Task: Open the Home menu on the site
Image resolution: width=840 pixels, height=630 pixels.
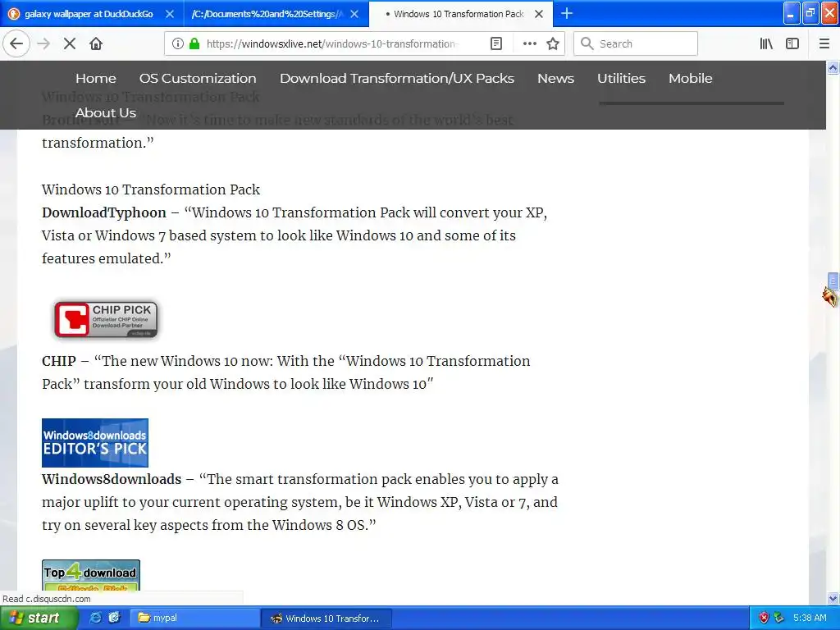Action: point(96,78)
